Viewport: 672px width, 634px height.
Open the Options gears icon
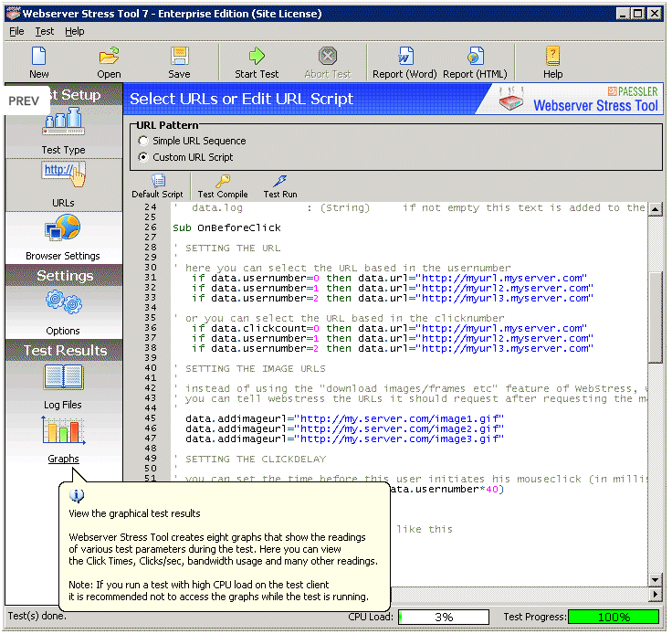(x=63, y=301)
